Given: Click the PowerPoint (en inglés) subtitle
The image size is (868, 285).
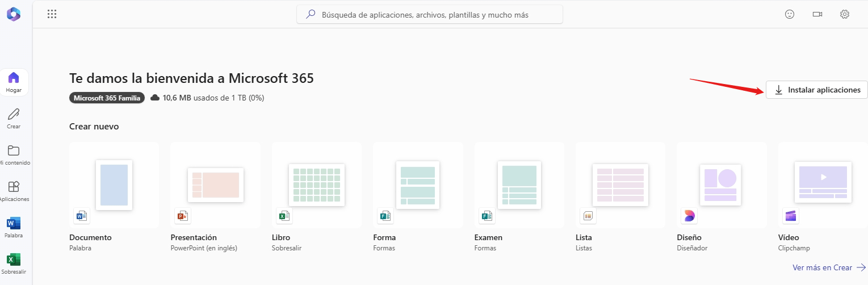Looking at the screenshot, I should 204,248.
